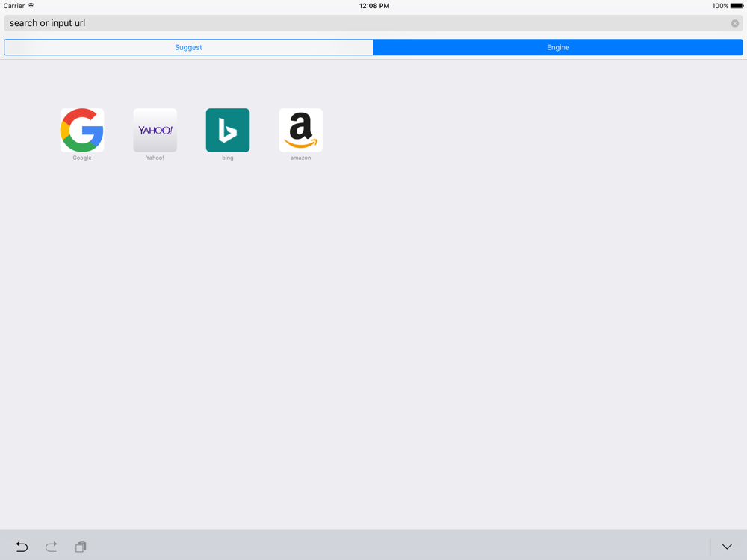Select the Google search engine icon
Screen dimensions: 747x560
(x=82, y=130)
